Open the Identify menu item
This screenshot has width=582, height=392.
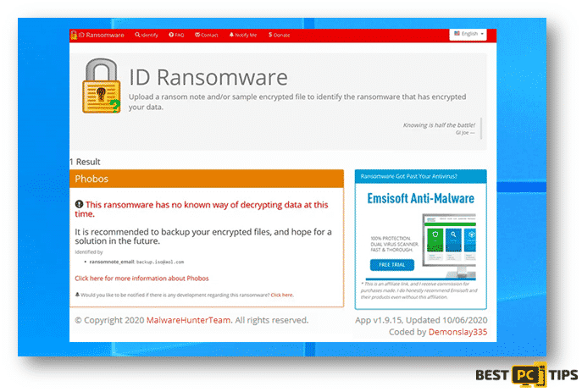[147, 35]
